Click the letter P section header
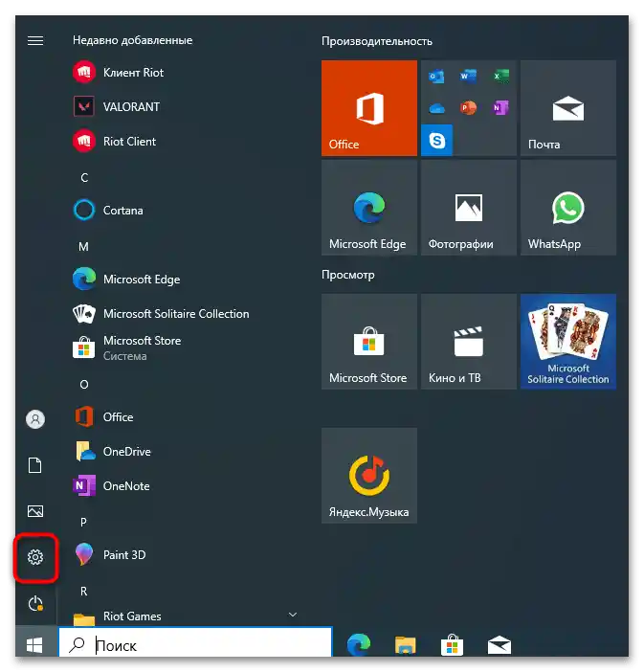This screenshot has height=672, width=644. click(x=83, y=523)
